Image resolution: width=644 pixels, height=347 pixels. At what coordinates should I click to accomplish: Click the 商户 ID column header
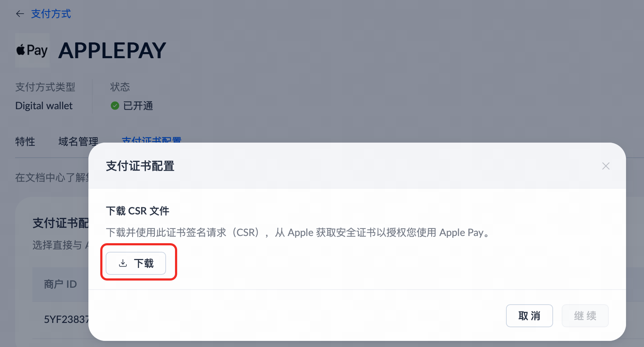60,284
